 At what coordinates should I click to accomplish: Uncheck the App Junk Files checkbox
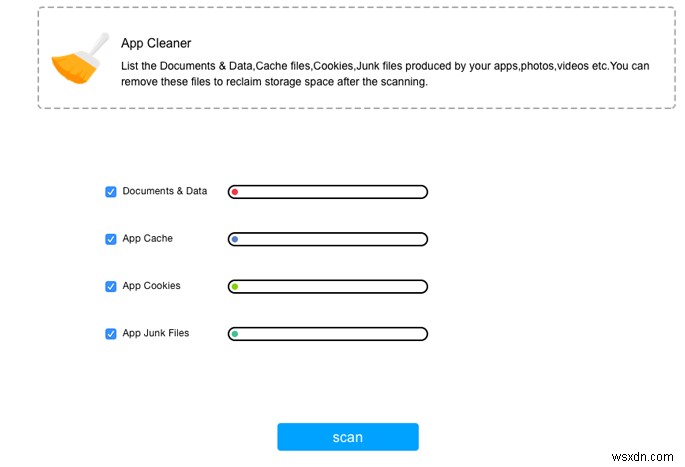(111, 334)
